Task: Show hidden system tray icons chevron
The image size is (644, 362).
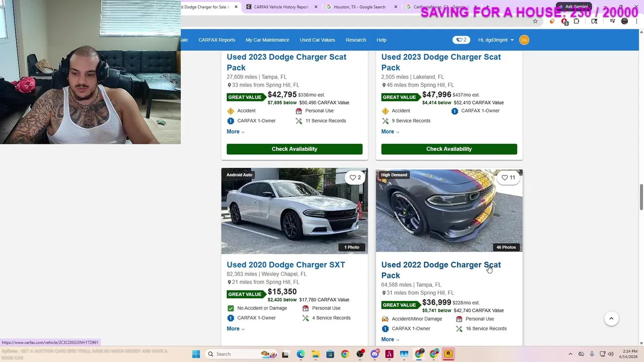Action: pos(571,354)
